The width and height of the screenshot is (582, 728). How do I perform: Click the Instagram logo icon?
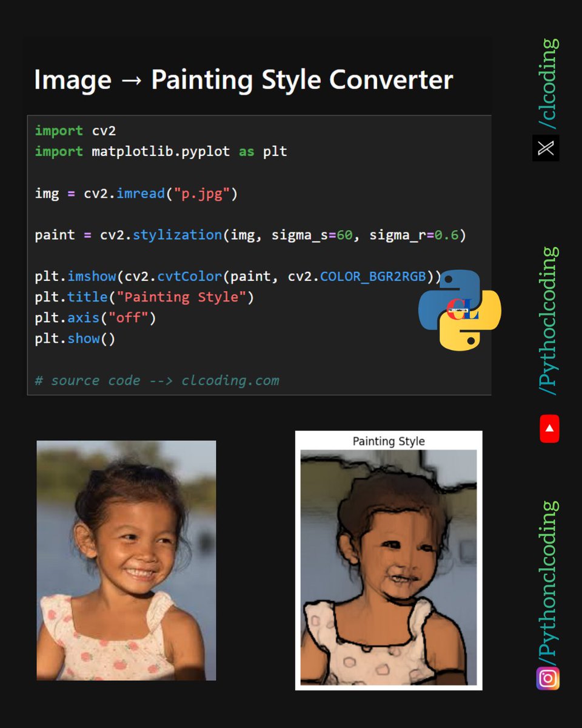pos(548,678)
